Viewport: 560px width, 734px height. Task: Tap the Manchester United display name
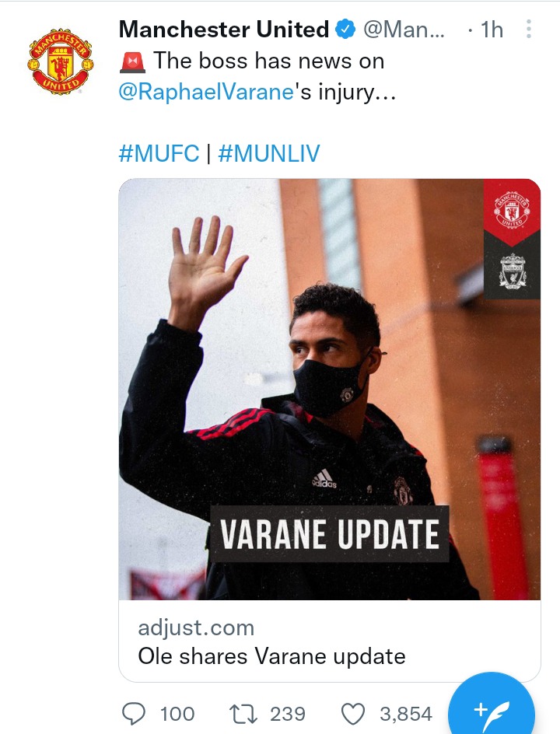click(x=224, y=30)
